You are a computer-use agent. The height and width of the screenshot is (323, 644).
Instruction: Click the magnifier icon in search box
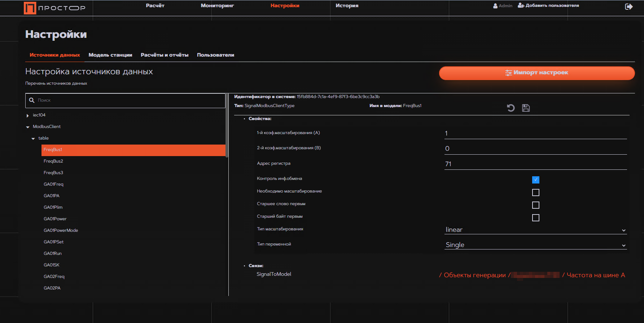(32, 100)
